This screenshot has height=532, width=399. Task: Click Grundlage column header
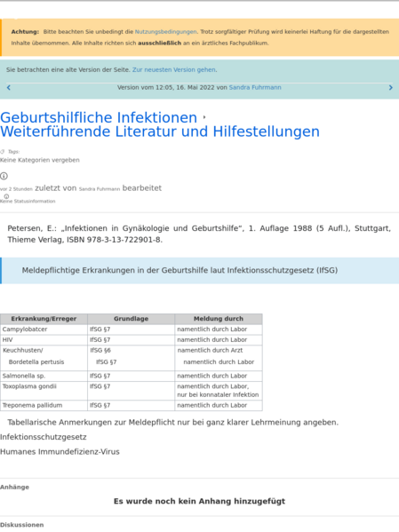click(x=132, y=319)
